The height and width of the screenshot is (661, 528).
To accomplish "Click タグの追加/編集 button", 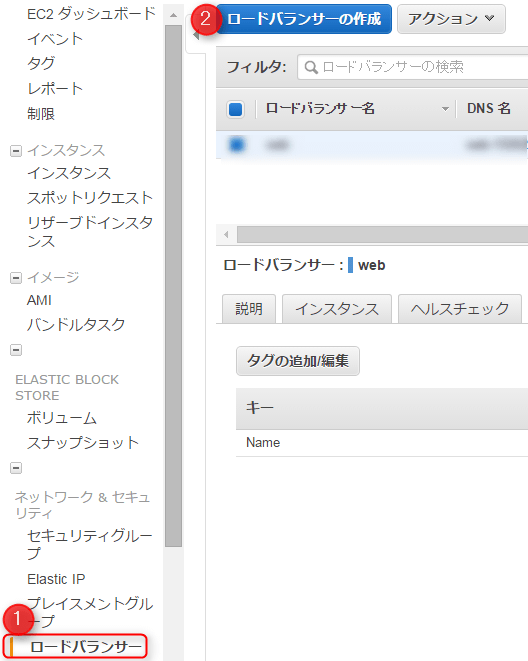I will (298, 361).
